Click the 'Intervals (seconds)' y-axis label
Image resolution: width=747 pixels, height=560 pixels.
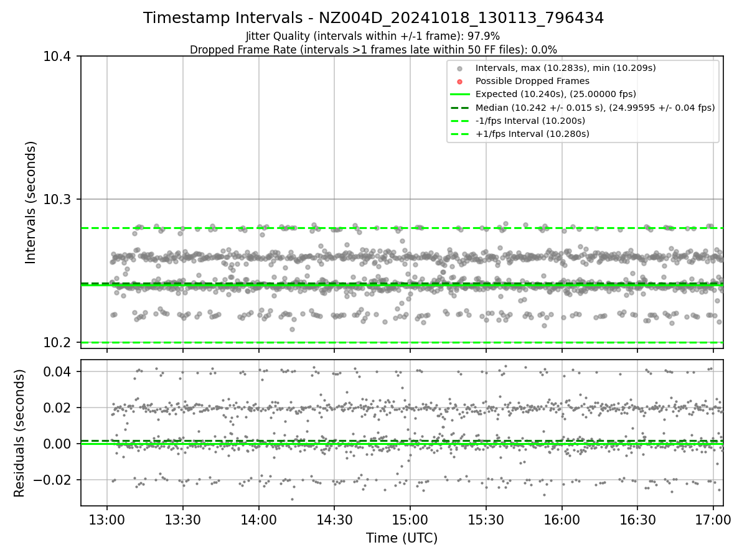31,202
